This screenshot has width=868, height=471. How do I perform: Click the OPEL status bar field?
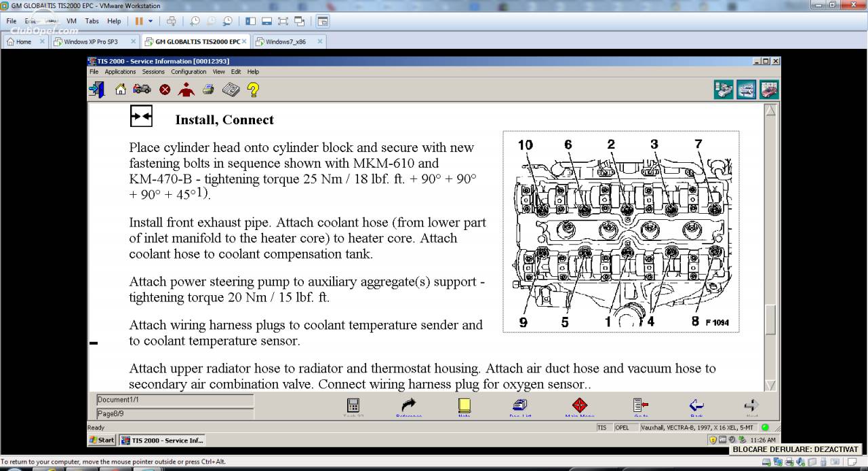tap(625, 428)
